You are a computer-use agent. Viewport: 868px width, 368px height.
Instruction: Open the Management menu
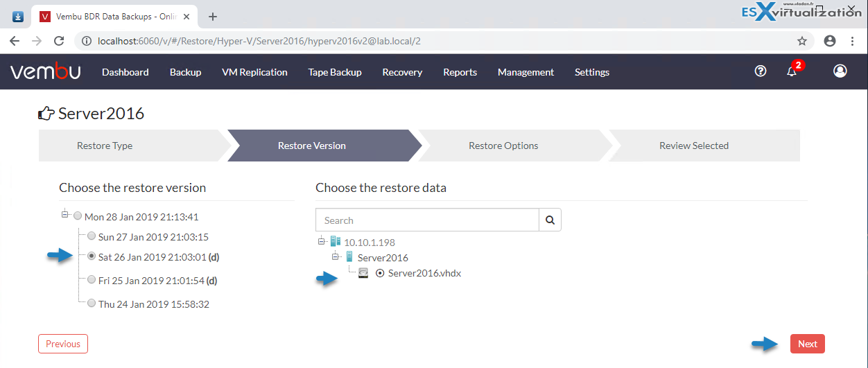526,72
